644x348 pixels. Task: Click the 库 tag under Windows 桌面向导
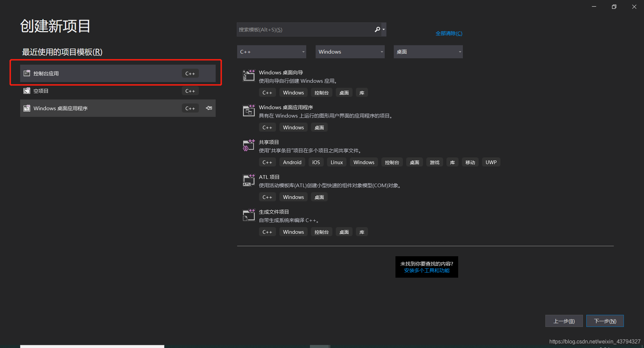click(x=362, y=92)
